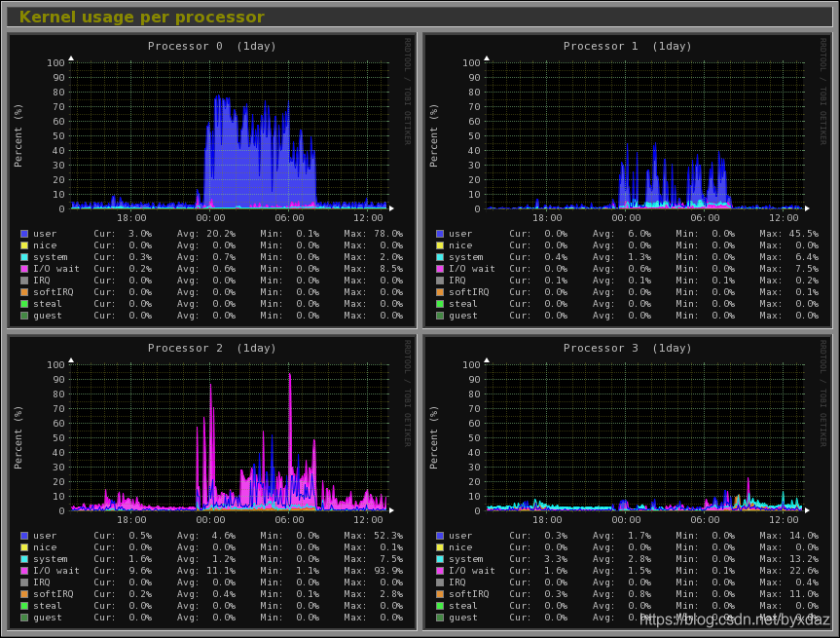This screenshot has height=638, width=840.
Task: Click the 'nice' legend label in Processor 3
Action: coord(460,547)
